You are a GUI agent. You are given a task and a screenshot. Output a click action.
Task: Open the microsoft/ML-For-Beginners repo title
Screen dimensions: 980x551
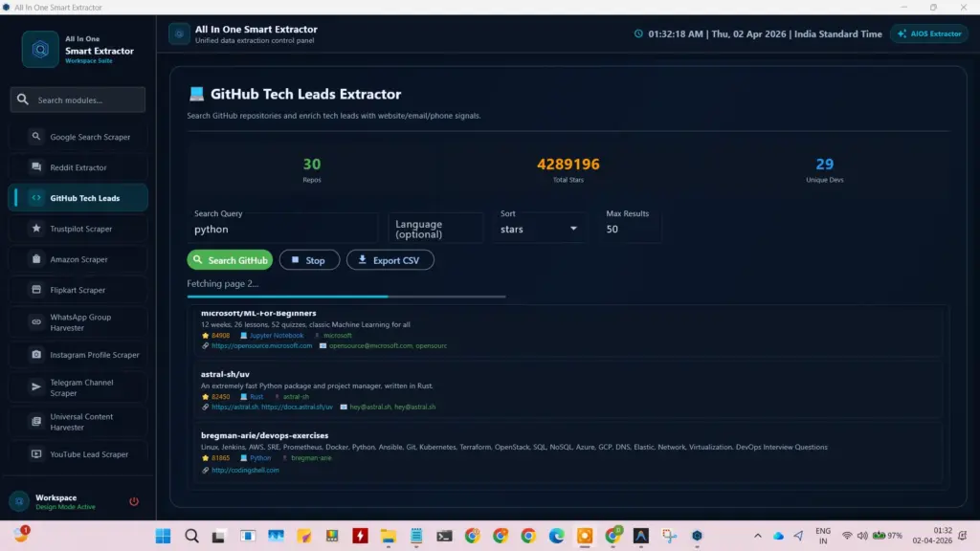point(258,313)
